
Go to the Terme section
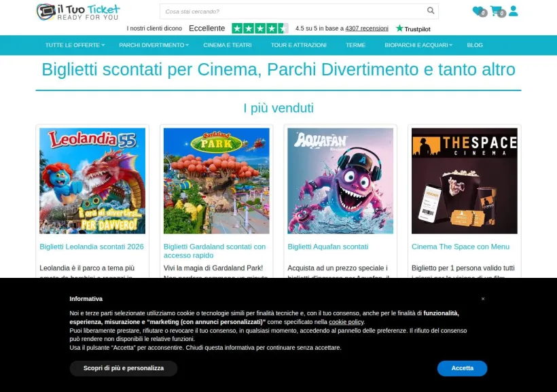click(355, 45)
